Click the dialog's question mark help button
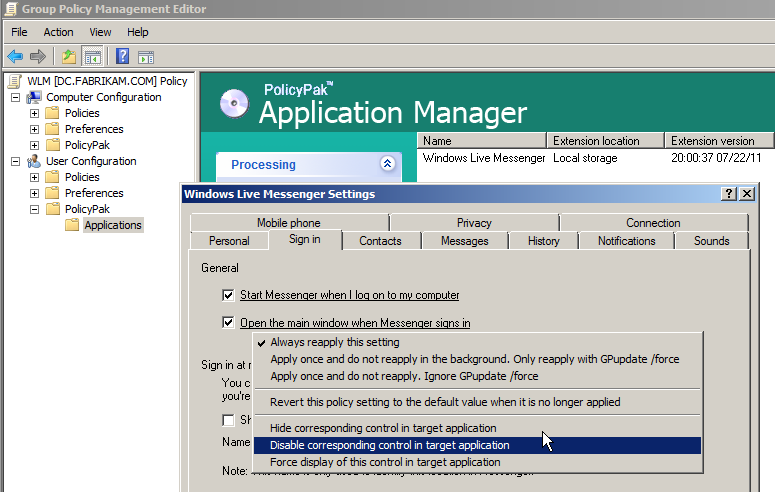 (x=729, y=194)
